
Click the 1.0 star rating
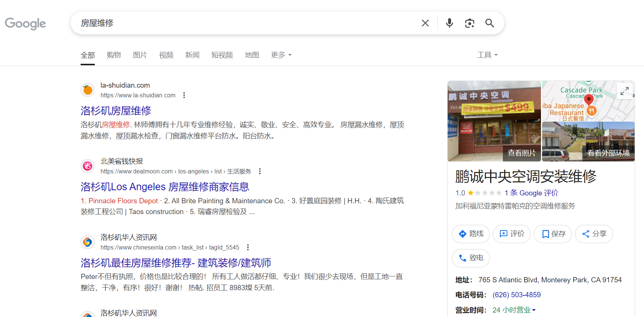coord(478,193)
